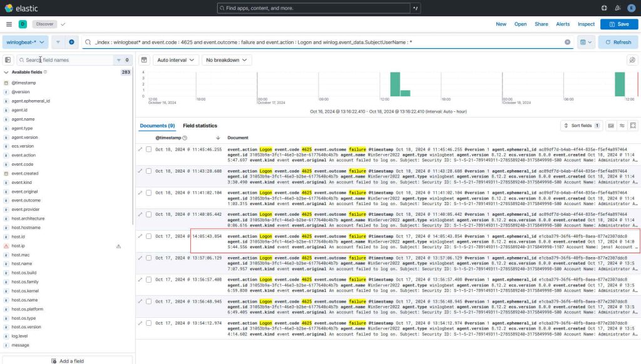This screenshot has width=641, height=364.
Task: Open the filter icon beside the data view picker
Action: tap(58, 41)
